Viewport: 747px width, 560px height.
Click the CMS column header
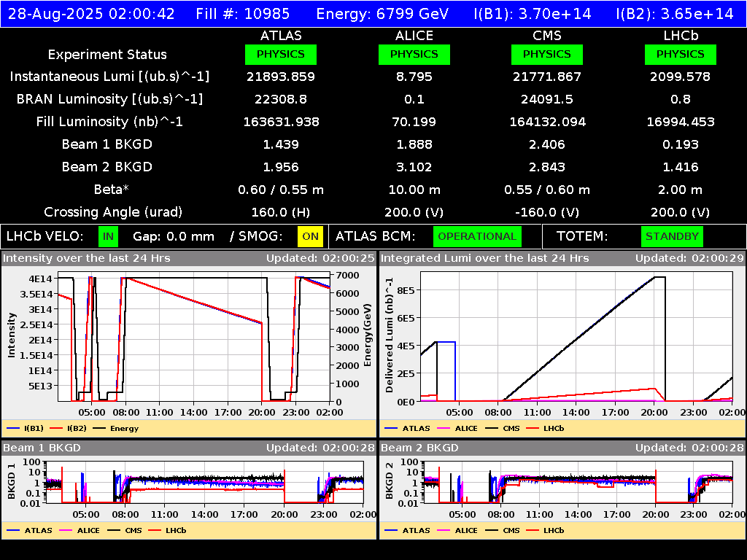[547, 36]
